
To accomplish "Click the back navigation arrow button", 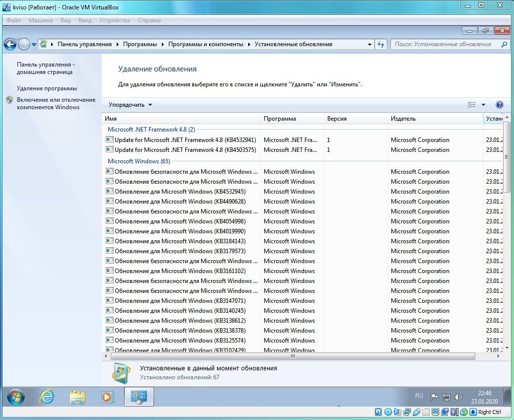I will click(10, 44).
